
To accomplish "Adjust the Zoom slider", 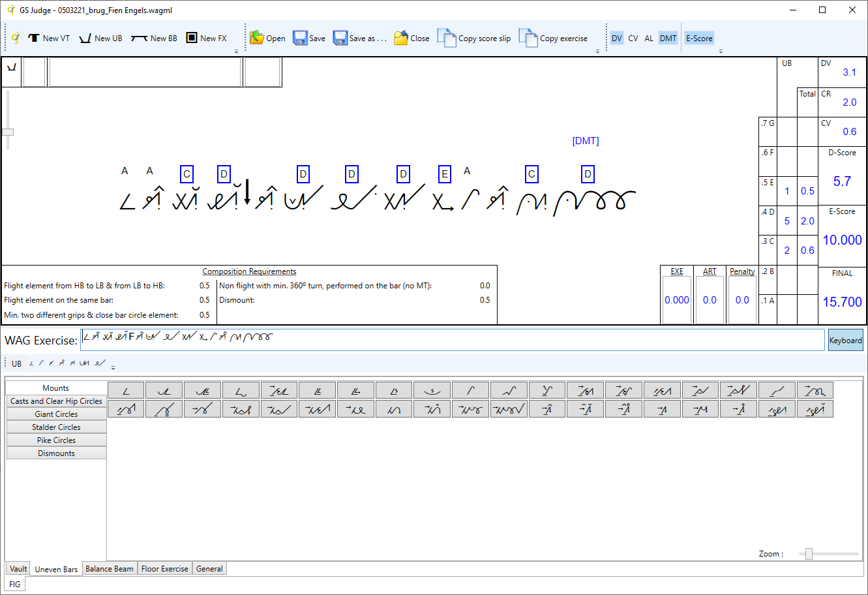I will 809,553.
